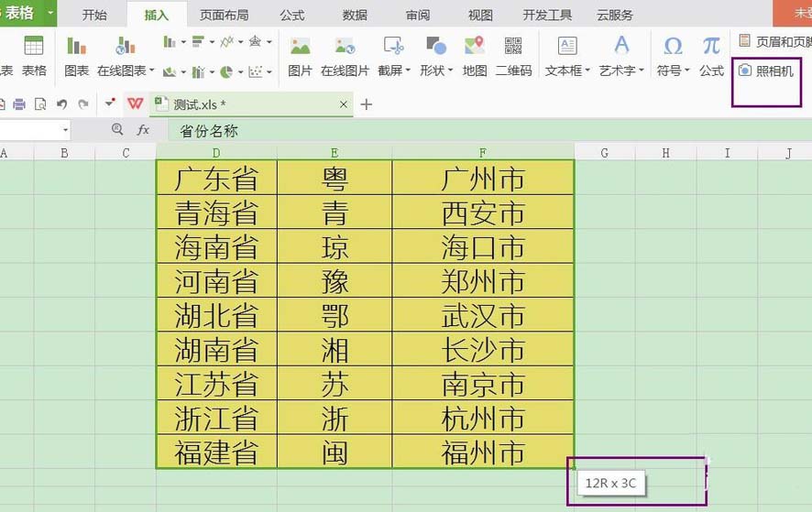Open the online pictures (在线图片) tool
The height and width of the screenshot is (512, 812).
(345, 56)
